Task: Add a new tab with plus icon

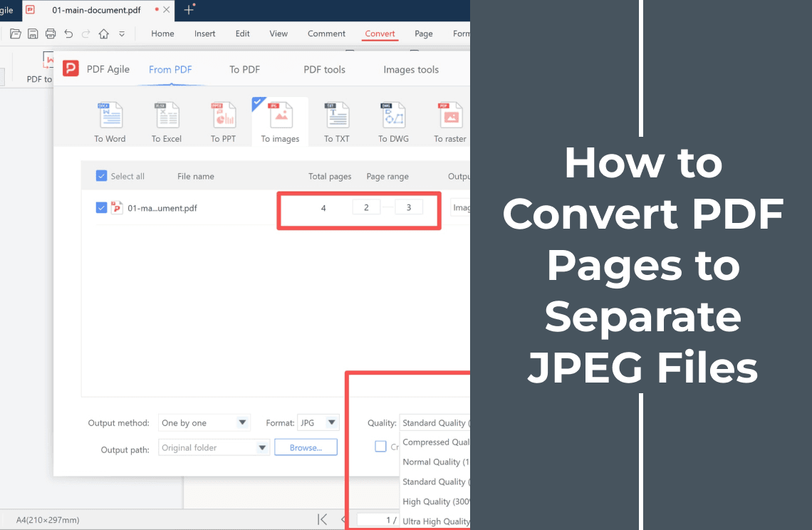Action: point(189,9)
